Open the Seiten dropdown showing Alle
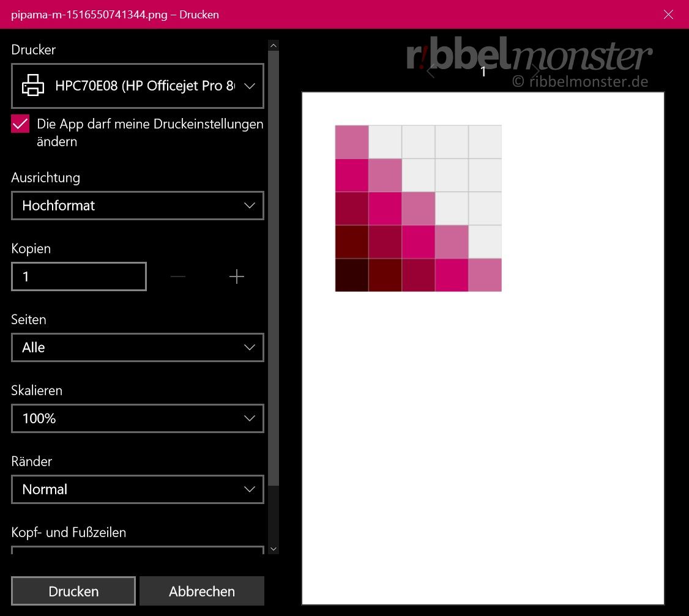The height and width of the screenshot is (616, 689). (x=138, y=347)
